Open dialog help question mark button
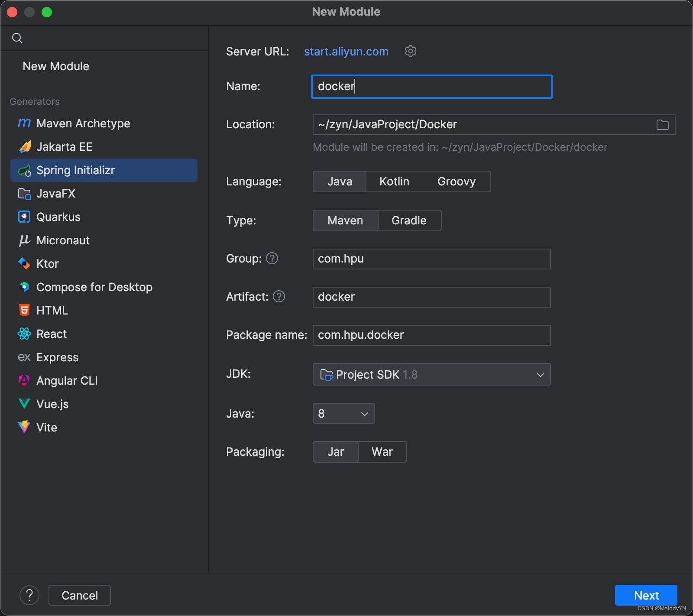The width and height of the screenshot is (693, 616). 29,595
